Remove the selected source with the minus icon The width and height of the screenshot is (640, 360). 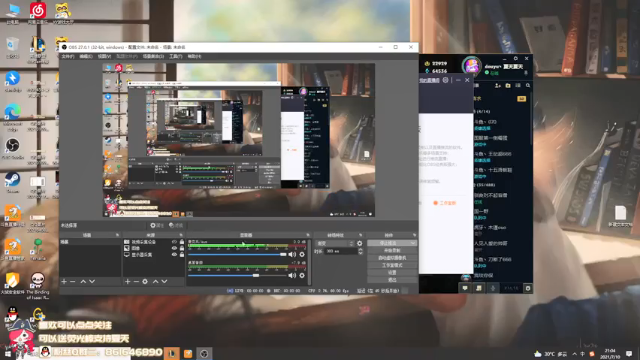pos(136,282)
